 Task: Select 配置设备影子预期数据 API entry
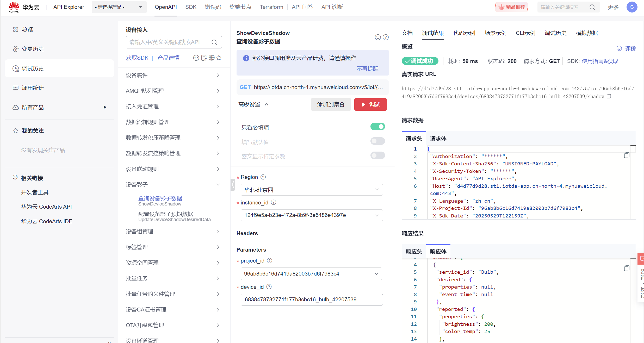pyautogui.click(x=174, y=217)
